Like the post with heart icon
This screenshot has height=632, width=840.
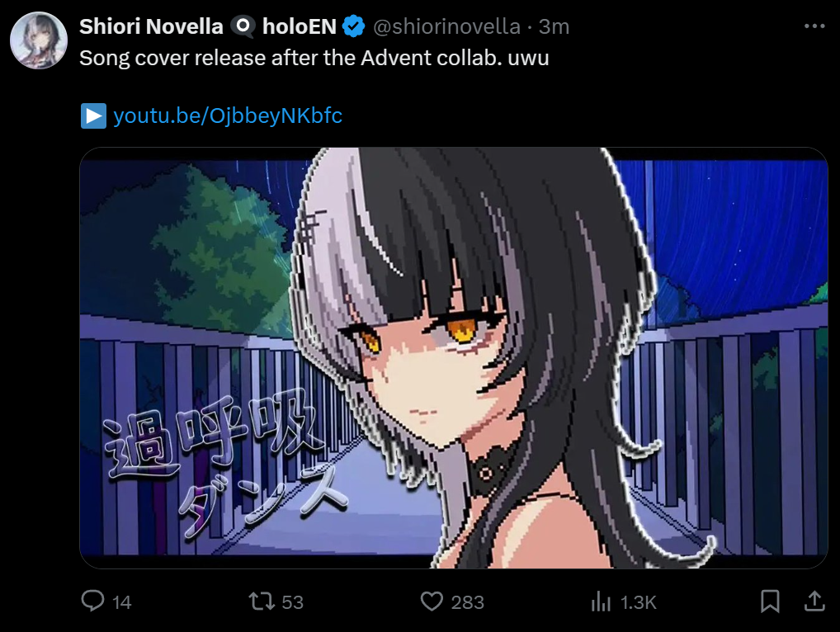click(432, 601)
